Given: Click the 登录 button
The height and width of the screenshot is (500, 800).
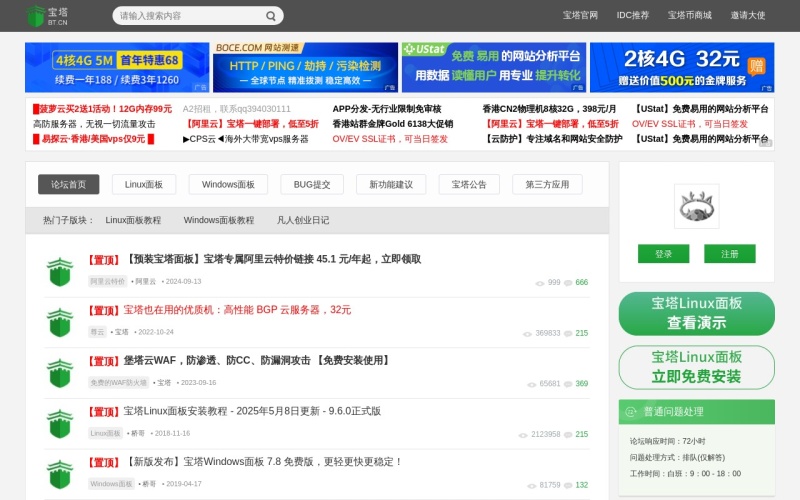Looking at the screenshot, I should tap(663, 254).
